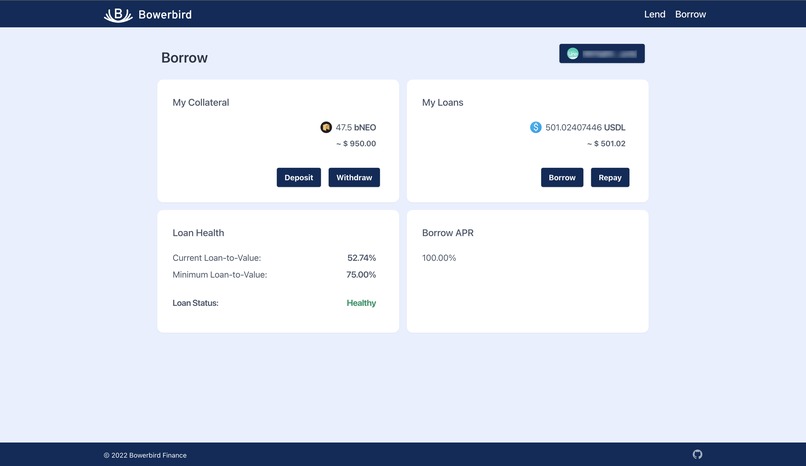Click the bNEO token icon
This screenshot has width=806, height=466.
326,127
